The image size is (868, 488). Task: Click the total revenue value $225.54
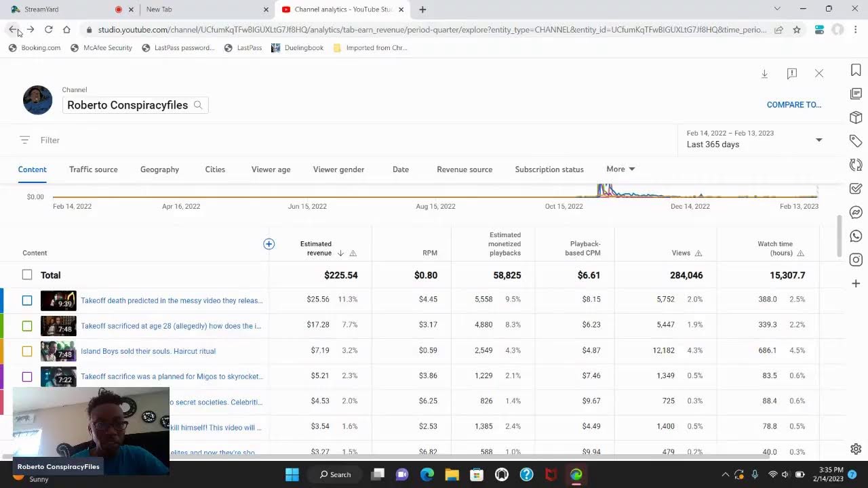coord(340,275)
